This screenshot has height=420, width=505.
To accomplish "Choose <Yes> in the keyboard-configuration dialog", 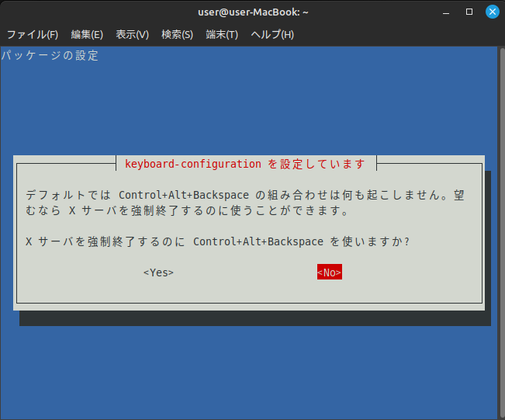I will coord(158,272).
